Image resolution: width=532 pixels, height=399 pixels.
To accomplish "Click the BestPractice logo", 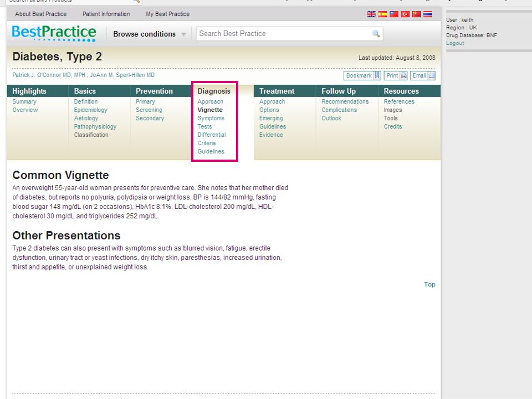I will (54, 33).
